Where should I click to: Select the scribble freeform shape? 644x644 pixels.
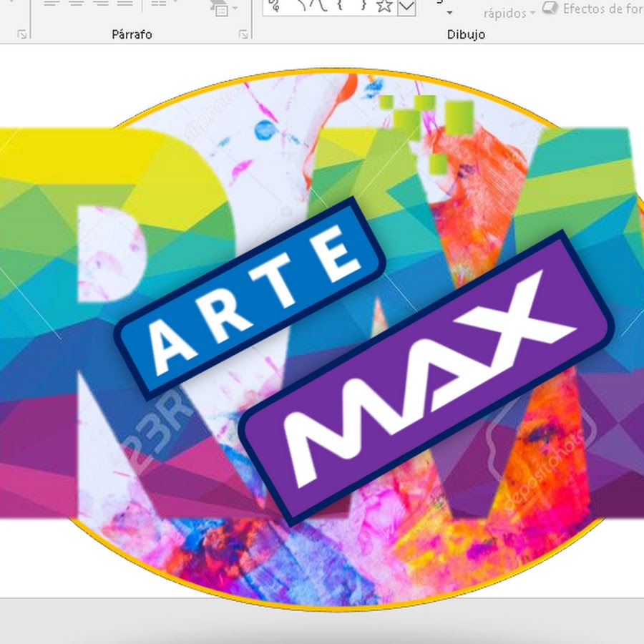pos(273,6)
